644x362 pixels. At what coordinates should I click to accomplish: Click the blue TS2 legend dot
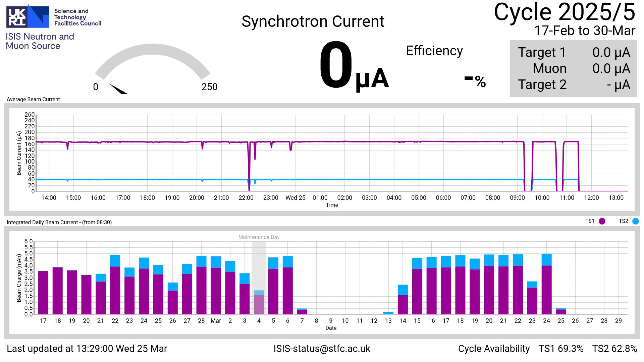(x=635, y=221)
